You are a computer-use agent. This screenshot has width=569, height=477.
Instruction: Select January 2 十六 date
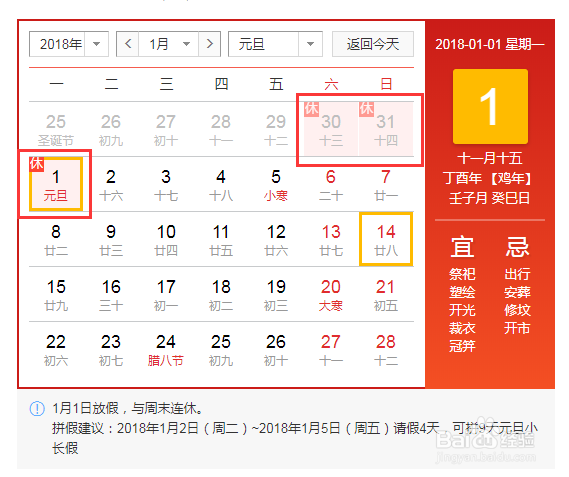coord(111,184)
